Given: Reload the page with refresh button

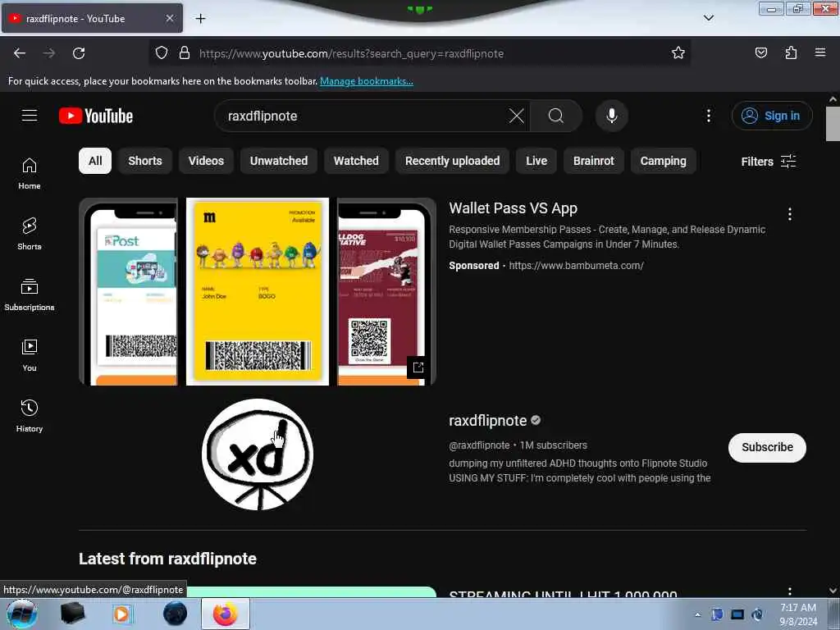Looking at the screenshot, I should click(x=79, y=53).
